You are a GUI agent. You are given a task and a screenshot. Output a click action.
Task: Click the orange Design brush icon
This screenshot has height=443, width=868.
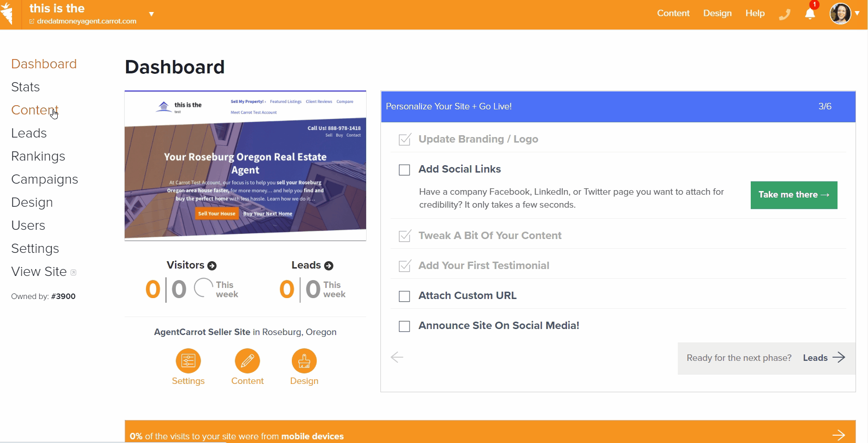(x=304, y=361)
